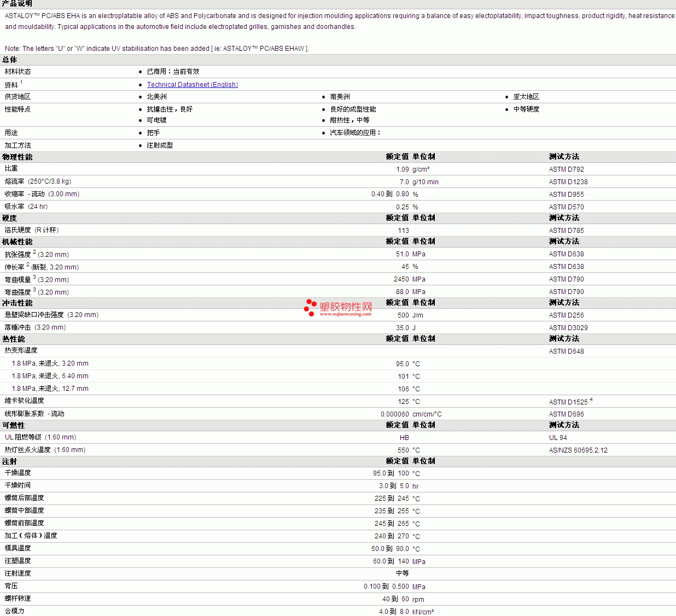Click the ASTM D696 test method cell
This screenshot has height=616, width=676.
(567, 414)
